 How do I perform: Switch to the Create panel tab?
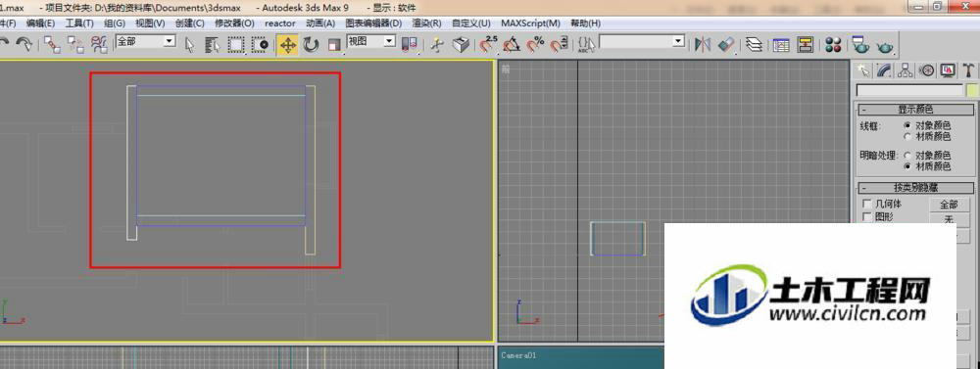point(864,69)
